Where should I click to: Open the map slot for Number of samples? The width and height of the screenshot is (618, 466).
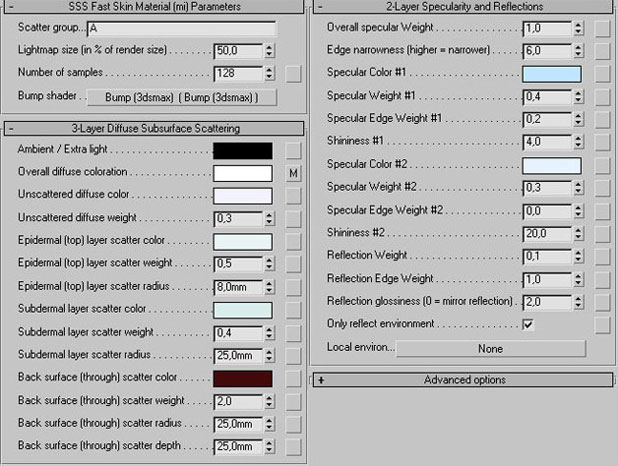[x=293, y=74]
